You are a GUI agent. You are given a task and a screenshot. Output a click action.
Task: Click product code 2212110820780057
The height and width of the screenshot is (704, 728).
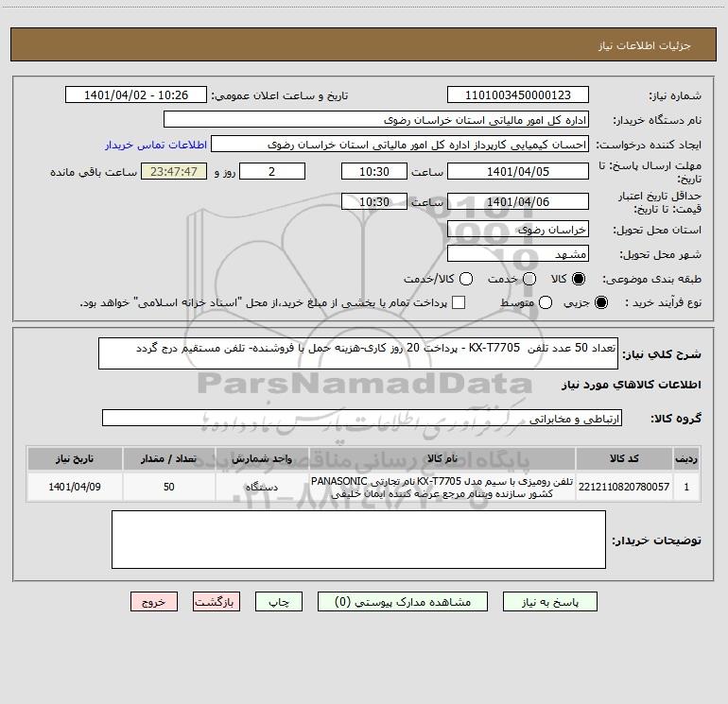click(x=624, y=487)
